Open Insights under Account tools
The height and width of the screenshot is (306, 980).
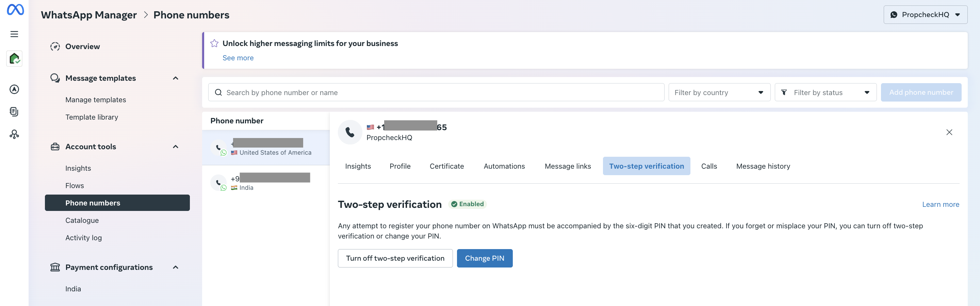[78, 168]
